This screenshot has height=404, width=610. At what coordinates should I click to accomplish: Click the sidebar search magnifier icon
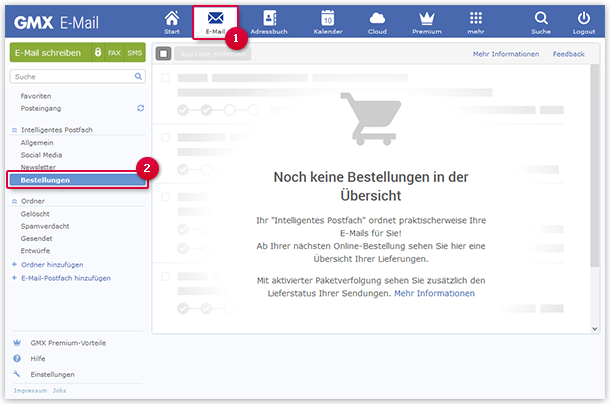[138, 76]
